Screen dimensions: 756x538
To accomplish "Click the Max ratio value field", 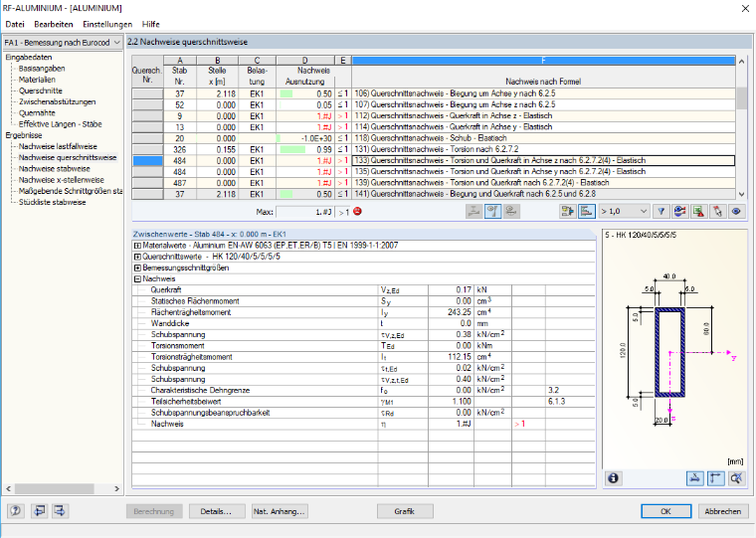I will click(304, 212).
